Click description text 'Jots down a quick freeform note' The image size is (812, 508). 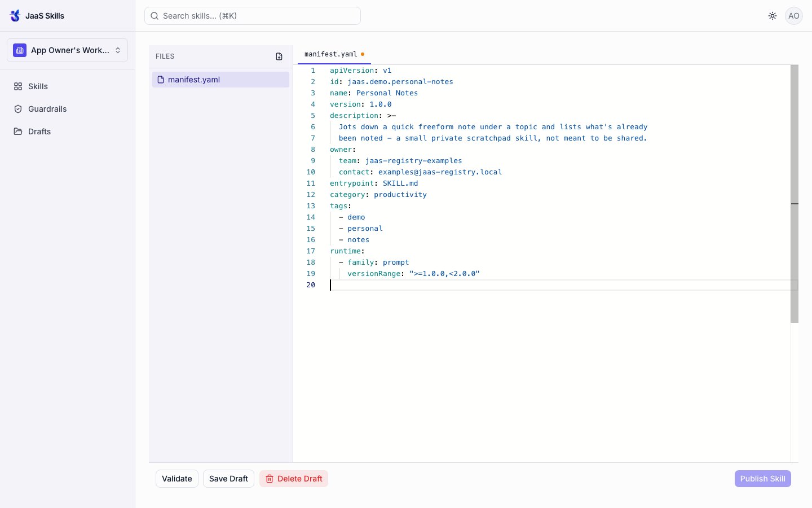[x=407, y=127]
